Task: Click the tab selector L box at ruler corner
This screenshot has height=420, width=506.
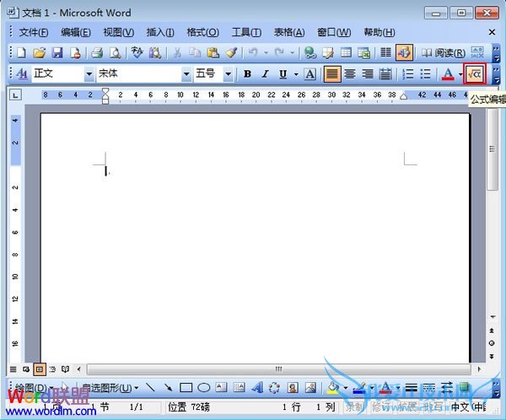Action: coord(15,95)
